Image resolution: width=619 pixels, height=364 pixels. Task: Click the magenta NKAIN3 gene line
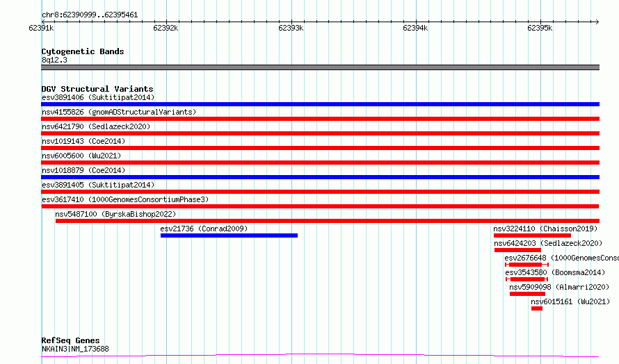320,356
